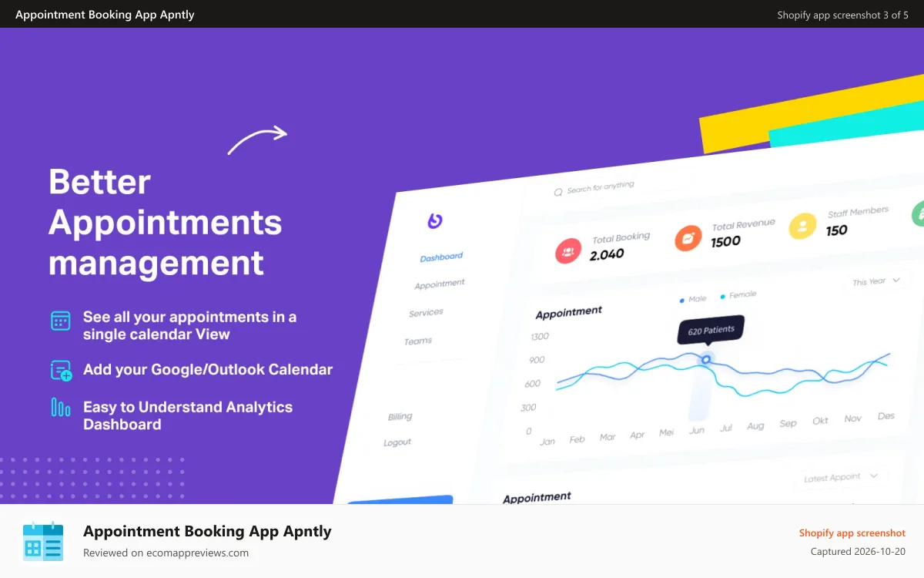Click the add Google/Outlook calendar icon
Screen dimensions: 924x578
click(x=61, y=371)
